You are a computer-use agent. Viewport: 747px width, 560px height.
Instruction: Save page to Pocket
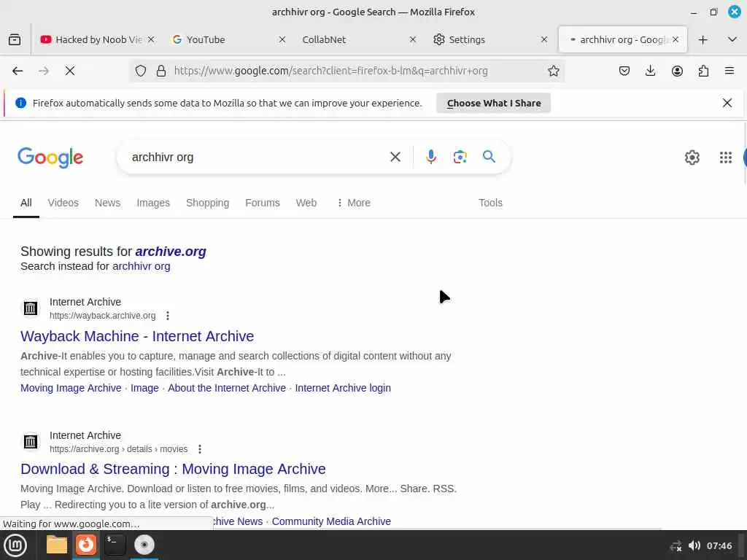click(x=624, y=71)
